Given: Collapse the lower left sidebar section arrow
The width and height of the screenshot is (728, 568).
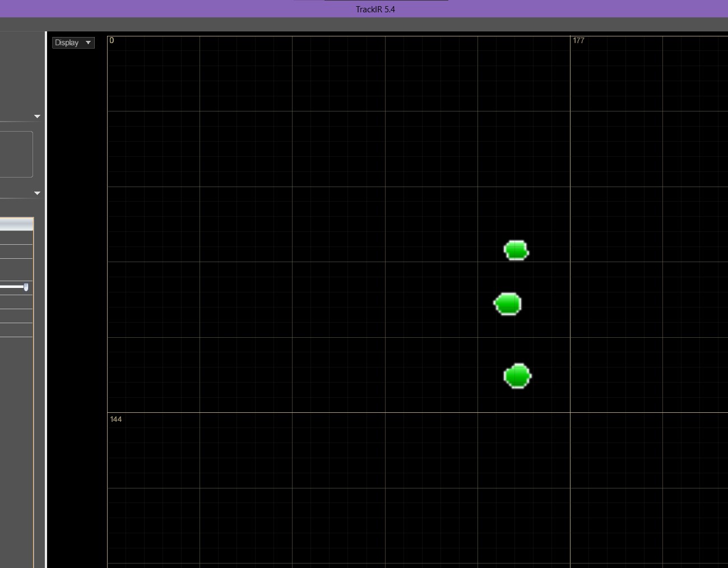Looking at the screenshot, I should coord(37,193).
